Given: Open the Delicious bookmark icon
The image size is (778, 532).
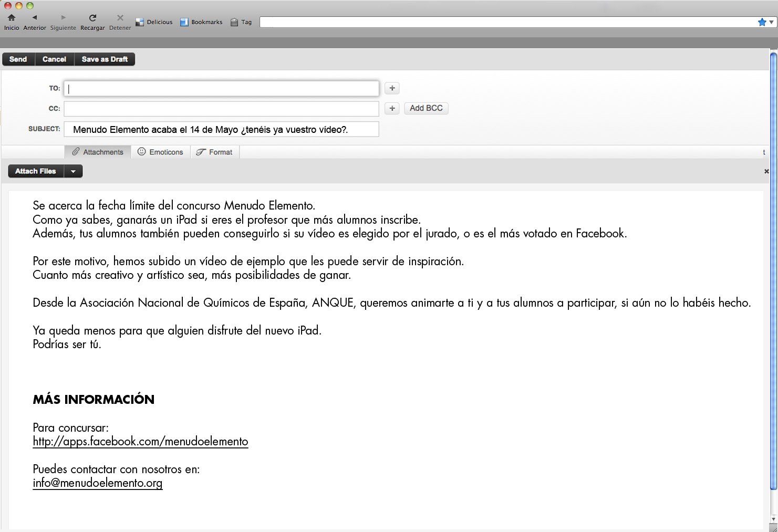Looking at the screenshot, I should pos(140,22).
